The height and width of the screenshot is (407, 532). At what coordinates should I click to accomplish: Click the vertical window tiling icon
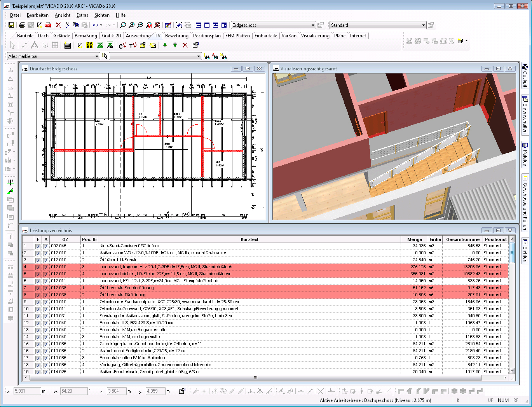point(207,25)
